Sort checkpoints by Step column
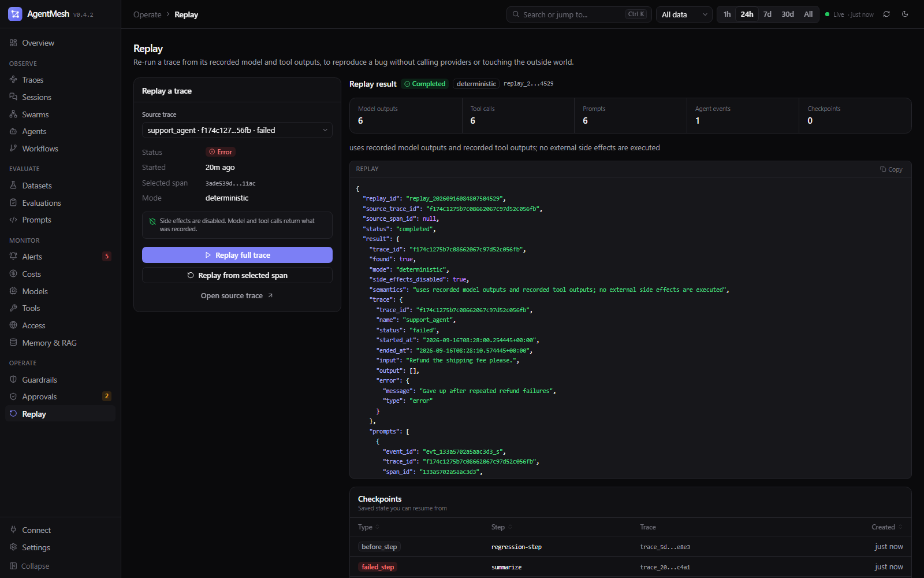The image size is (924, 578). click(x=501, y=527)
